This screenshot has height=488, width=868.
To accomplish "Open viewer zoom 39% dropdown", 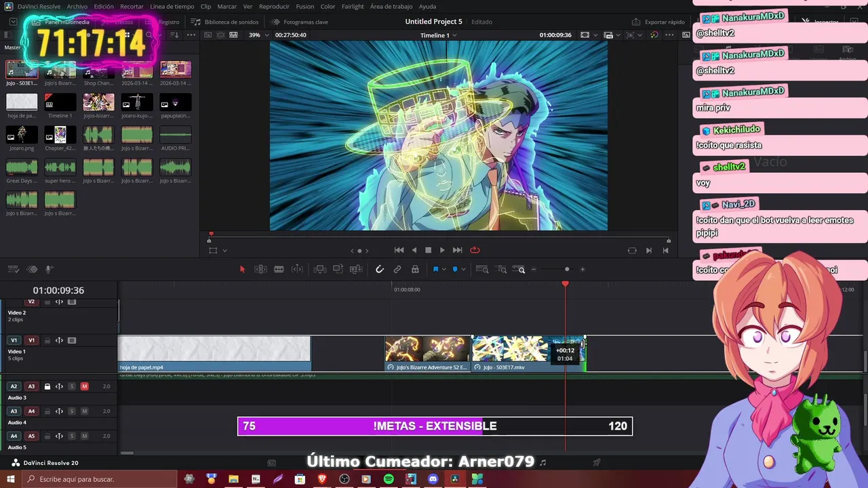I will (258, 35).
